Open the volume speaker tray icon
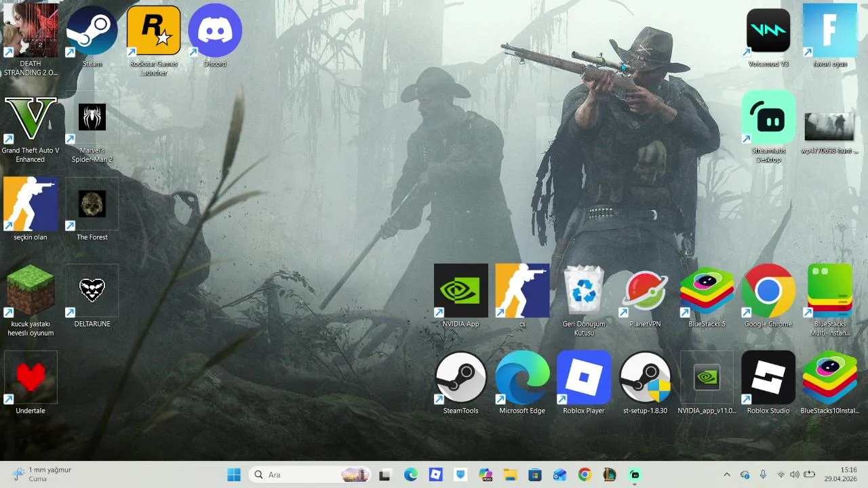The image size is (868, 488). [794, 474]
